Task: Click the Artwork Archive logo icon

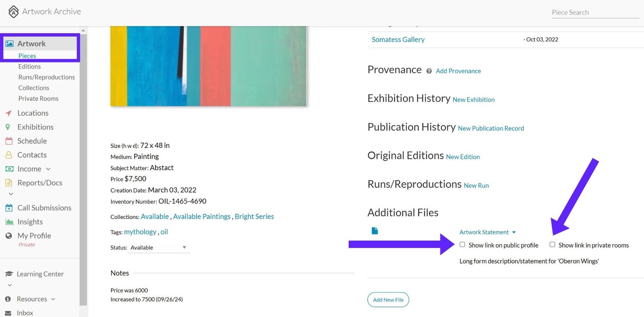Action: (13, 12)
